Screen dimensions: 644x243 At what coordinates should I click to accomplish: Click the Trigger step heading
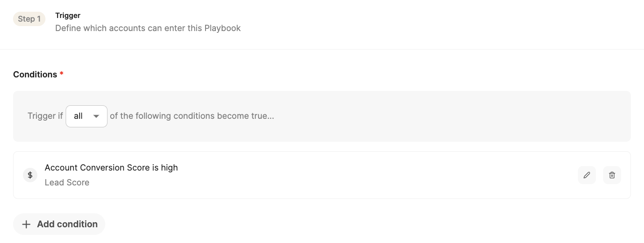click(68, 15)
